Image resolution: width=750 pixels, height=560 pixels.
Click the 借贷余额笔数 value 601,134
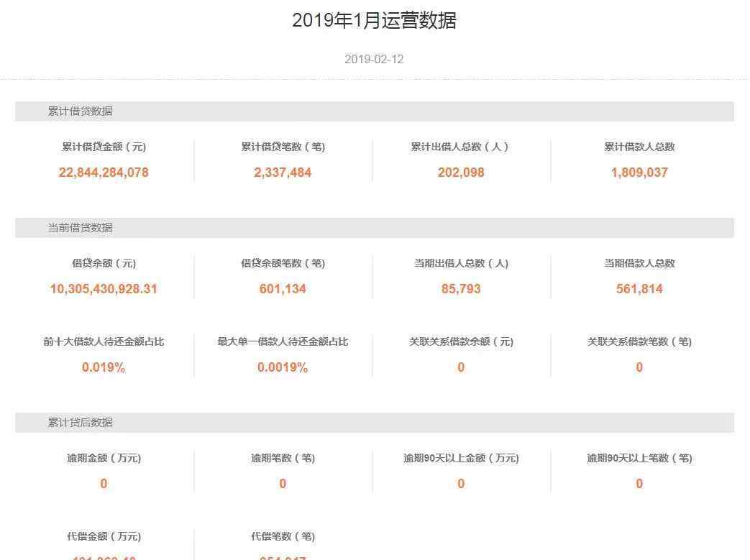pyautogui.click(x=283, y=289)
